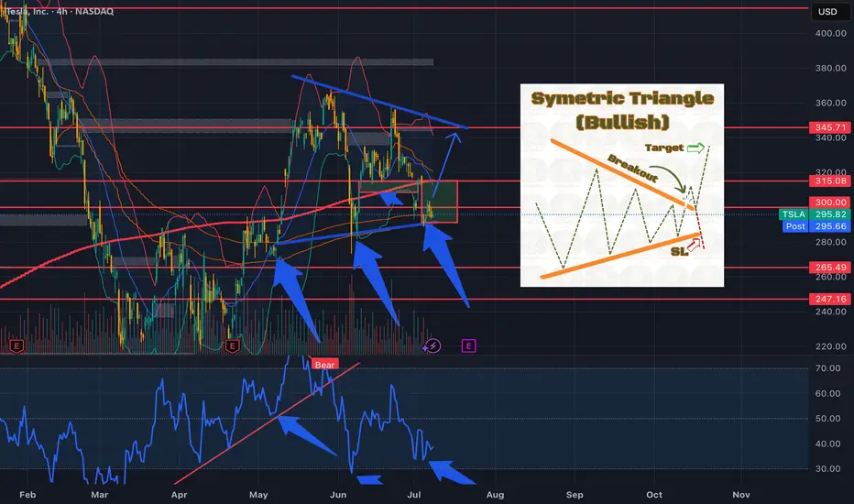Select the 345.71 horizontal line price label
This screenshot has height=504, width=854.
830,127
